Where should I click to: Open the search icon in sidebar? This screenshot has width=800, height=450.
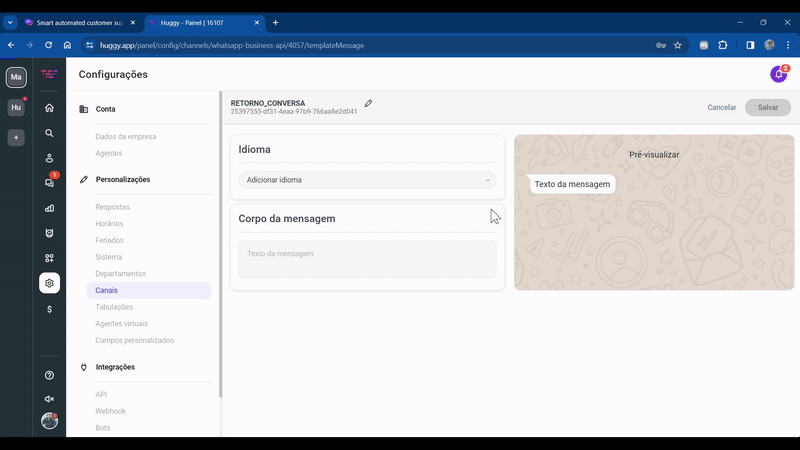pyautogui.click(x=49, y=133)
